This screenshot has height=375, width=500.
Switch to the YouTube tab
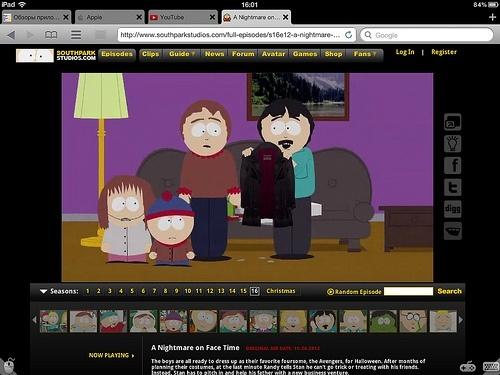[182, 17]
